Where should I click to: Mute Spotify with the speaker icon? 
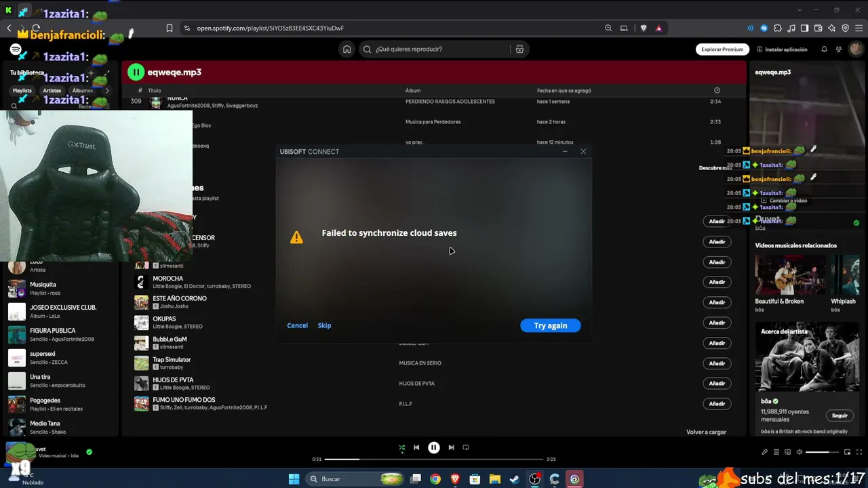pos(799,452)
